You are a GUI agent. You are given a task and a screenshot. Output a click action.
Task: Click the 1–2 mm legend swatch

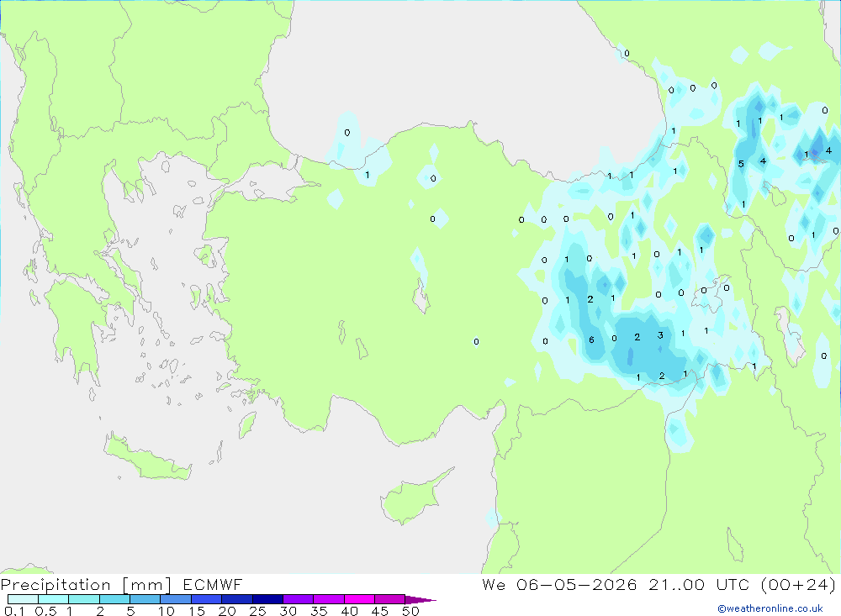click(x=84, y=599)
